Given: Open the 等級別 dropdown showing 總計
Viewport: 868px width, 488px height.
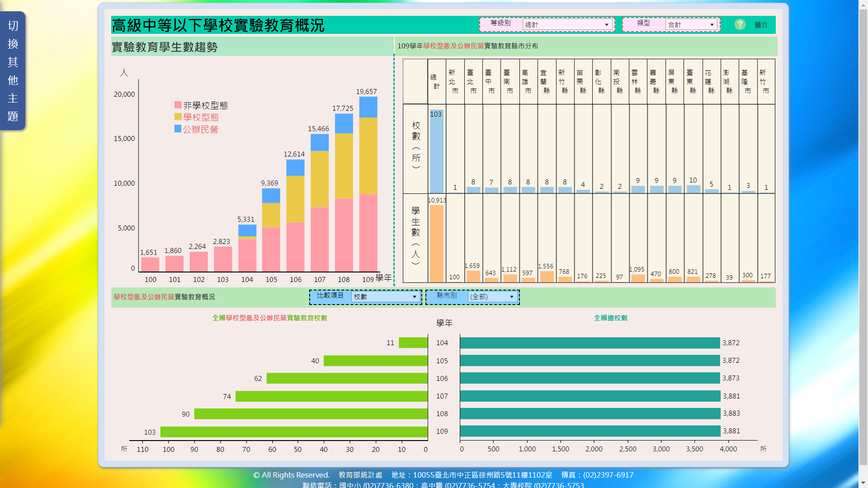Looking at the screenshot, I should coord(567,25).
